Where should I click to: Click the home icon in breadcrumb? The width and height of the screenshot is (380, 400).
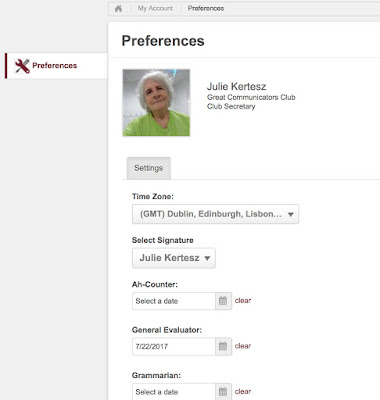[x=118, y=9]
